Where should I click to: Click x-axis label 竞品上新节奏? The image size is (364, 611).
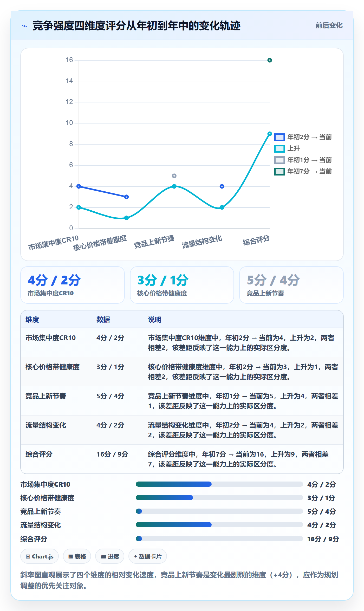(154, 242)
